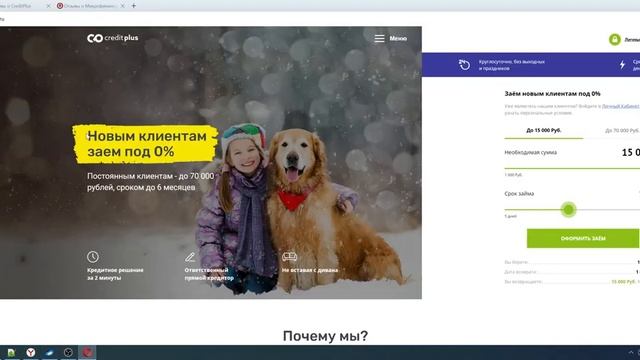The width and height of the screenshot is (640, 360).
Task: Open the Личный Кабинет link in loan form
Action: (x=621, y=106)
